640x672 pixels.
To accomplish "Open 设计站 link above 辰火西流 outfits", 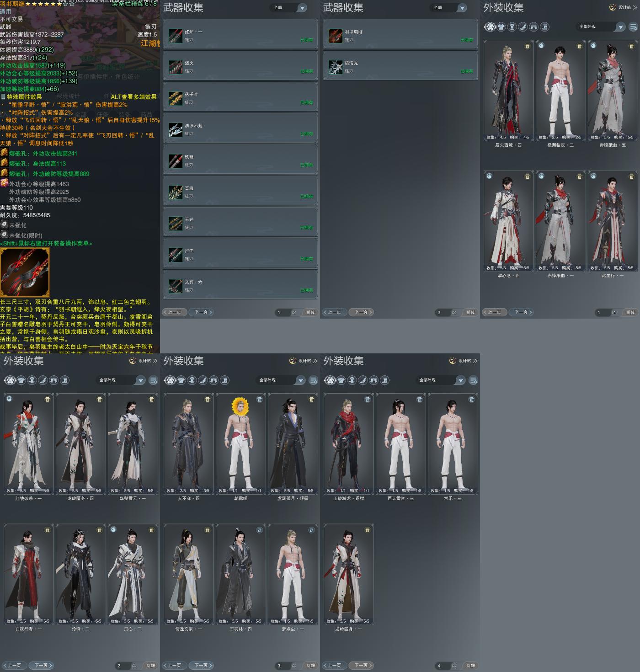I will (x=623, y=7).
